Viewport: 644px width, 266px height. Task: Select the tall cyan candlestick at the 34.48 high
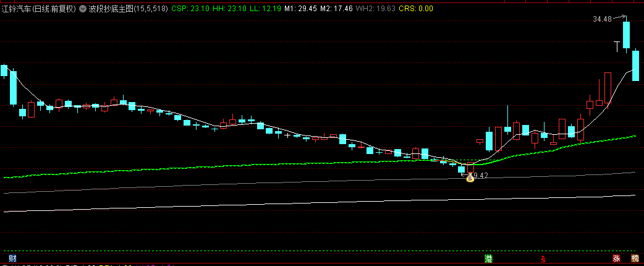(x=626, y=35)
